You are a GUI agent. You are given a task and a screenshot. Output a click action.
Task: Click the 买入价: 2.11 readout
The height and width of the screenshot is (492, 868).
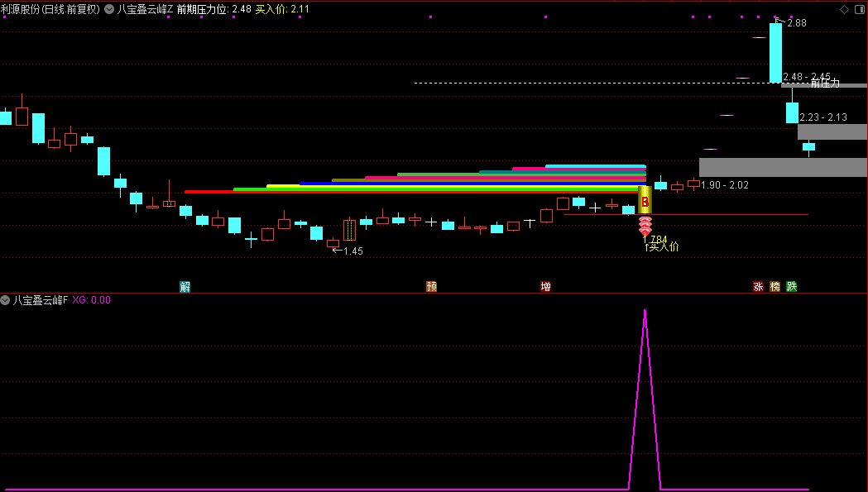[282, 9]
